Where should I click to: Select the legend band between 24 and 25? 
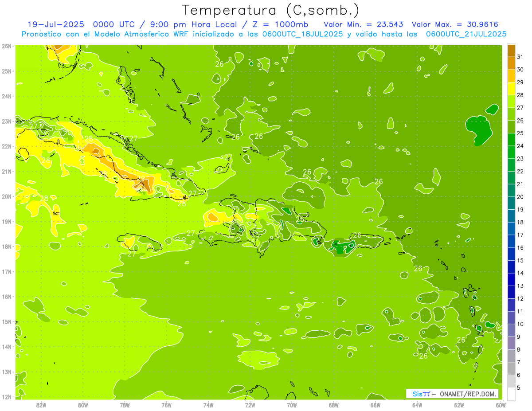tap(511, 140)
